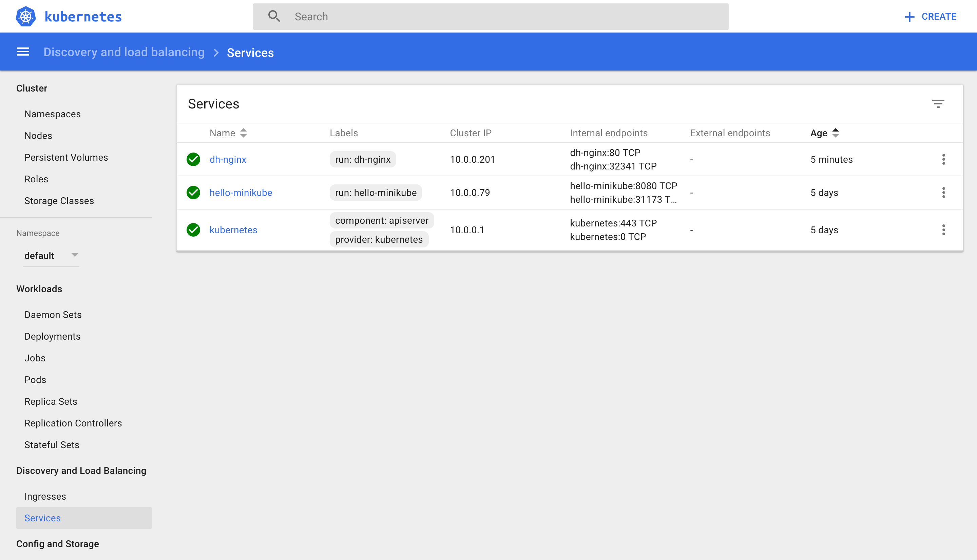Click the Kubernetes helm logo icon

(26, 17)
